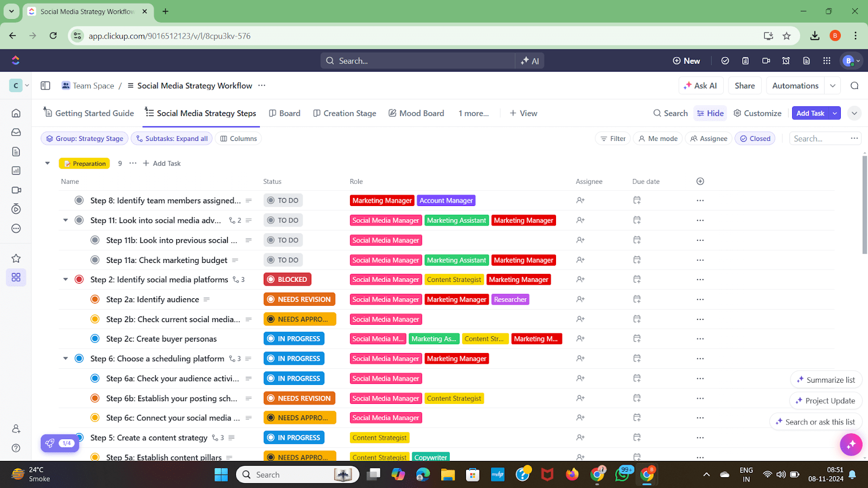This screenshot has height=488, width=868.
Task: Open the Spaces grid icon in left sidebar
Action: click(16, 277)
